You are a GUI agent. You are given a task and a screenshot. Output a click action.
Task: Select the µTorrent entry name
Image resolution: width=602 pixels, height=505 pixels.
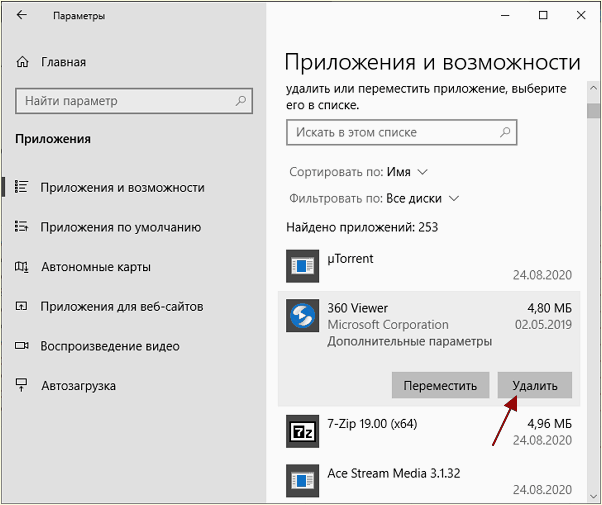350,259
